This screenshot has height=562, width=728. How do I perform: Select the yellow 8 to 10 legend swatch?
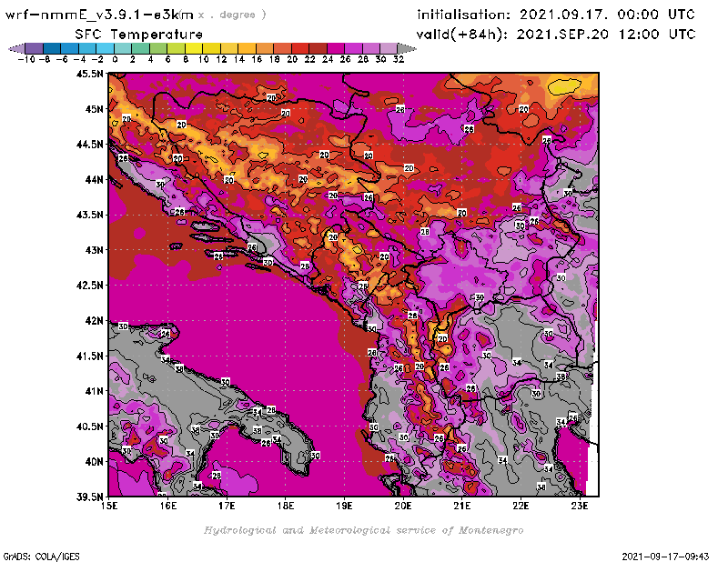pyautogui.click(x=194, y=49)
